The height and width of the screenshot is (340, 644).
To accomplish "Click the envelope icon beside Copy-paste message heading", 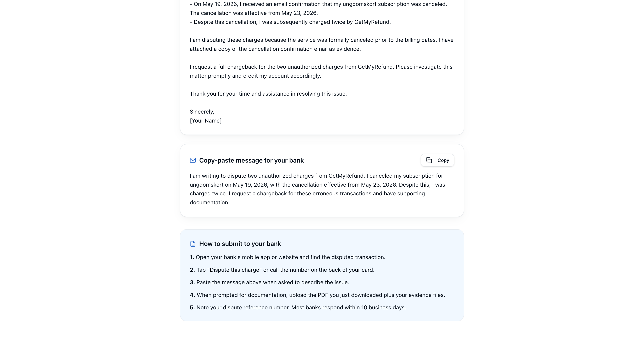I will [193, 160].
